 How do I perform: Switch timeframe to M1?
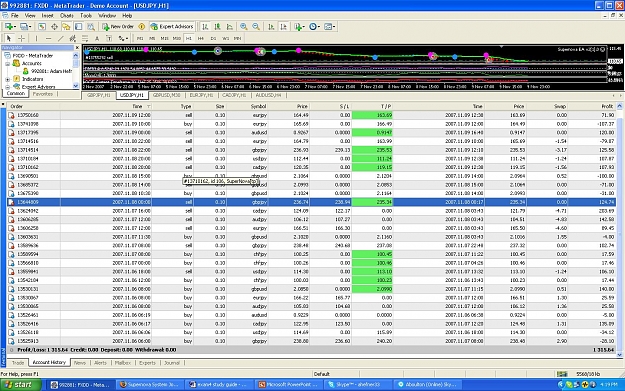[x=140, y=38]
